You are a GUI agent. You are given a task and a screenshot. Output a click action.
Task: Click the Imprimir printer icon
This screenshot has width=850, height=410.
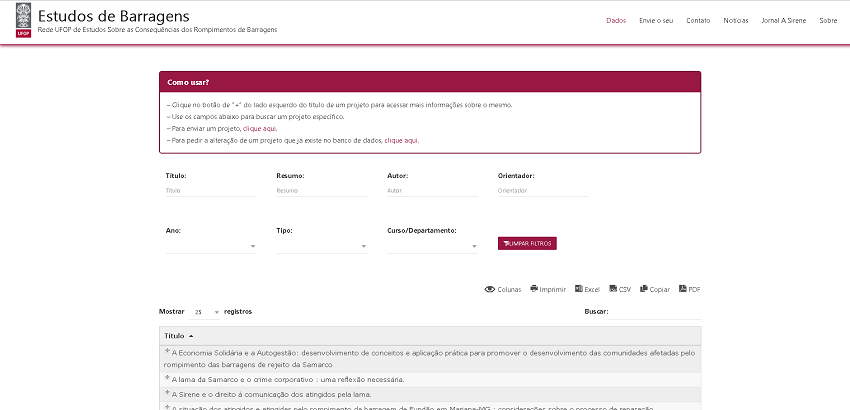(534, 289)
